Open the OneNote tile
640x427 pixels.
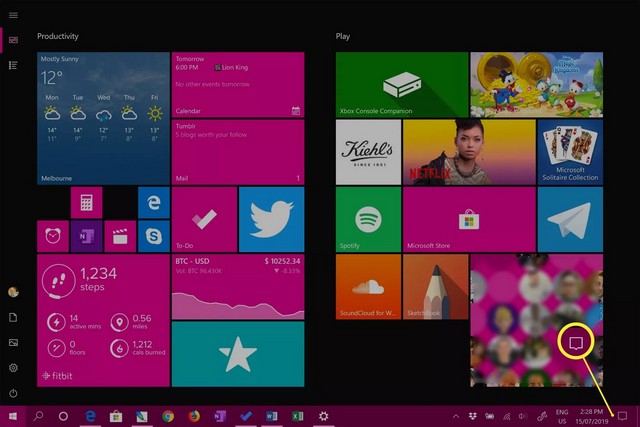point(86,236)
